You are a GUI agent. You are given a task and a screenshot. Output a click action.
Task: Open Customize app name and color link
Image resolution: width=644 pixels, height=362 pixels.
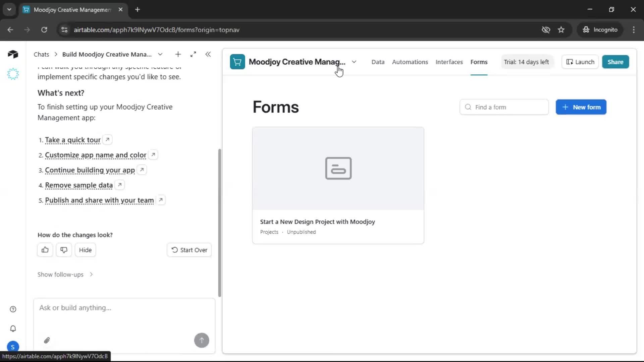[96, 155]
